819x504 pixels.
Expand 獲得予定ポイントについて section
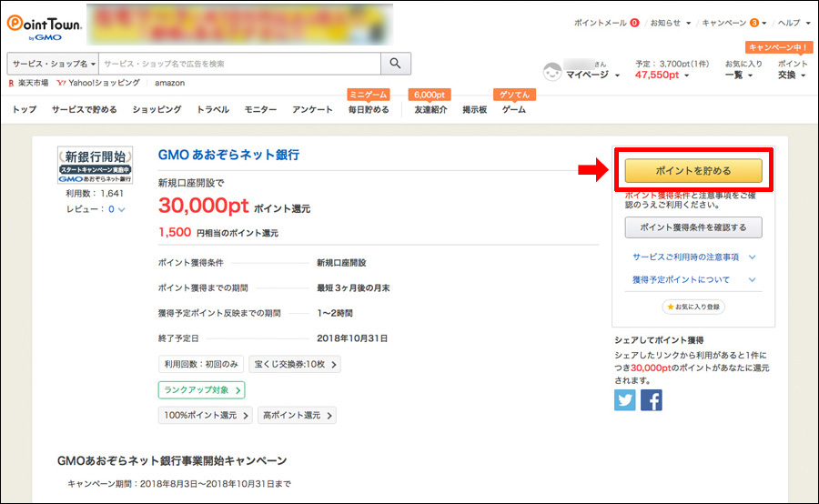coord(693,280)
